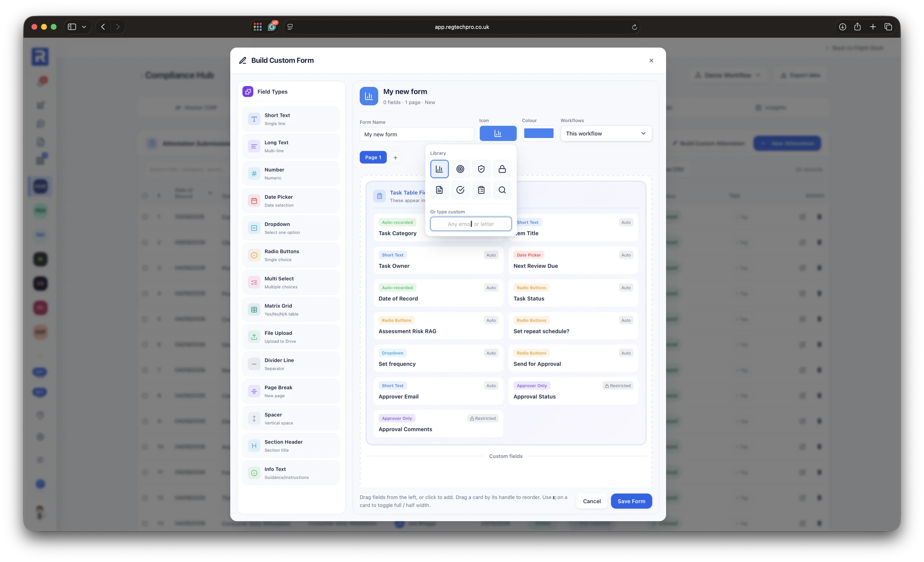924x562 pixels.
Task: Select the Task Owner field card
Action: 438,261
